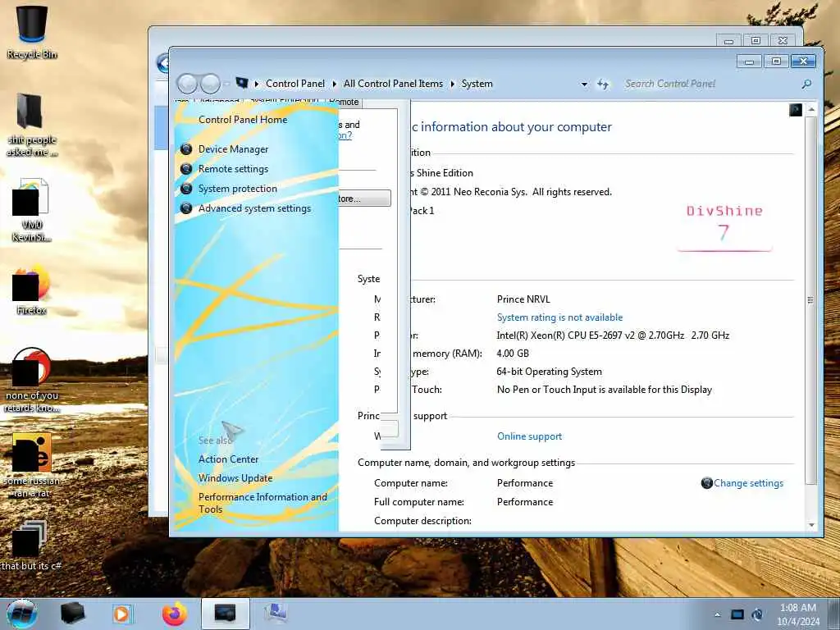This screenshot has width=840, height=630.
Task: Open Performance Information and Tools link
Action: click(262, 503)
